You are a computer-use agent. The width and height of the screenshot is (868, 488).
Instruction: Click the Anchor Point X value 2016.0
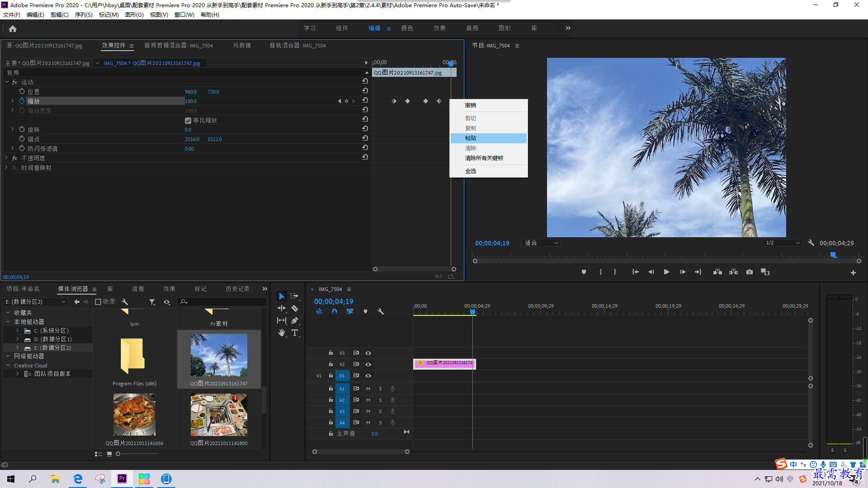point(192,139)
